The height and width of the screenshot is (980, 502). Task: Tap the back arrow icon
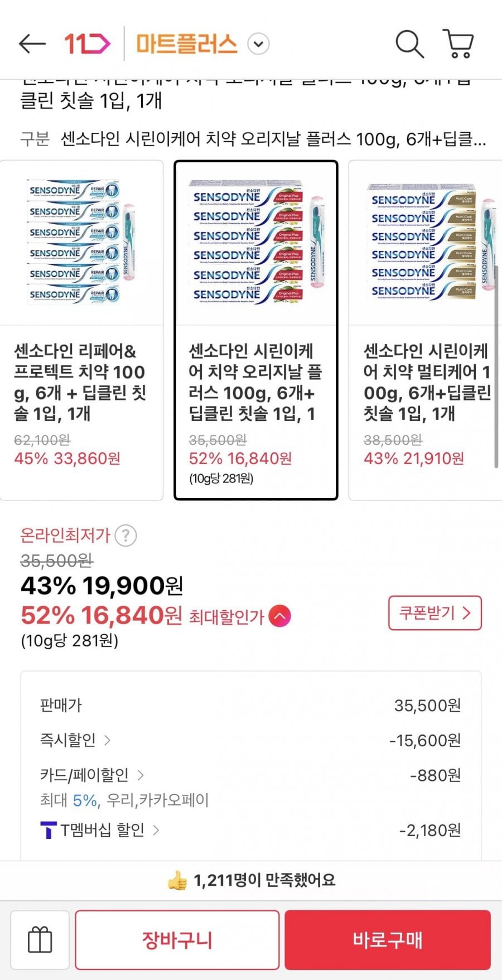(32, 44)
